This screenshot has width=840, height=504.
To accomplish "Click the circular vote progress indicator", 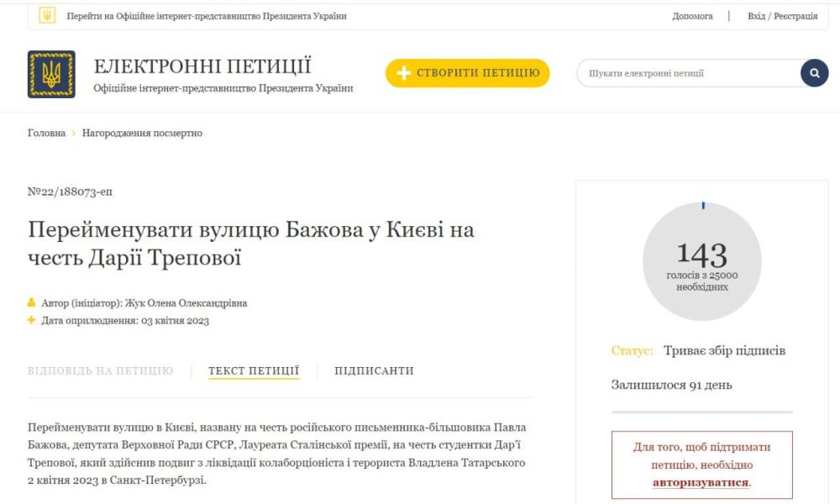I will [x=704, y=260].
